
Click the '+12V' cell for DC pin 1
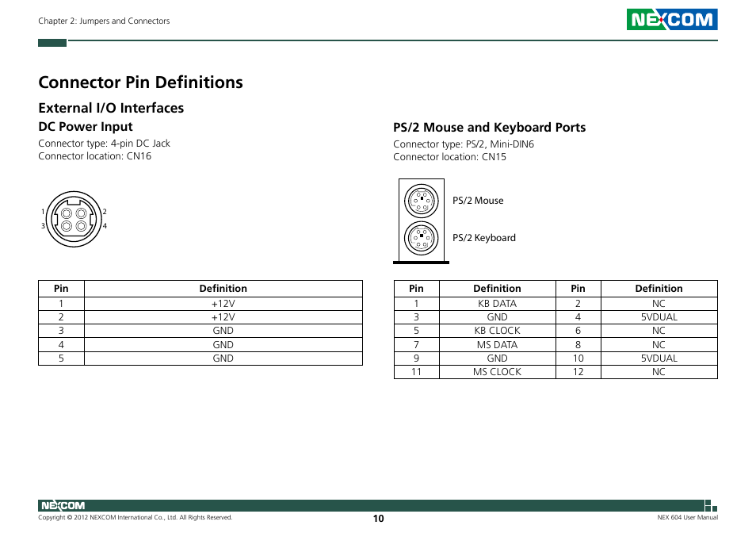[223, 304]
